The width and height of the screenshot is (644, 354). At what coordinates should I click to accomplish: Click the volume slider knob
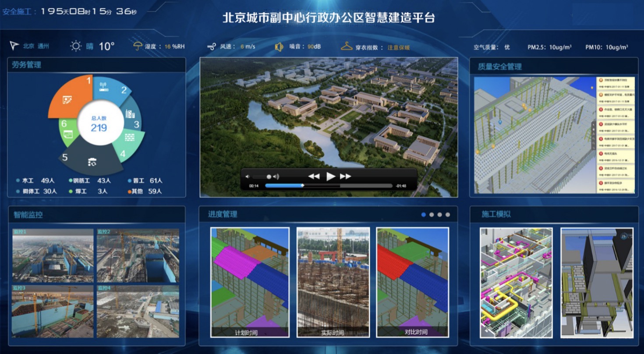(269, 177)
